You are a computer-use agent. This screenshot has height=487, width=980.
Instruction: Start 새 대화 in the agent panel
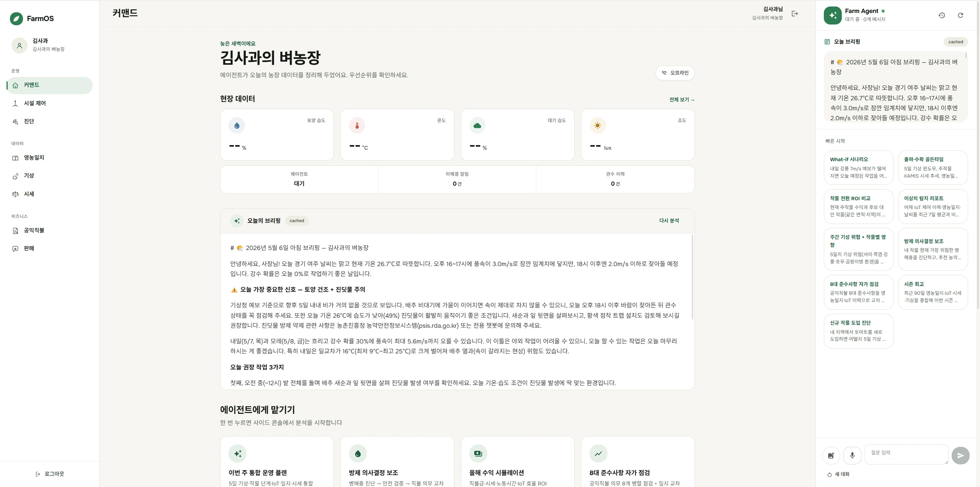pos(838,474)
